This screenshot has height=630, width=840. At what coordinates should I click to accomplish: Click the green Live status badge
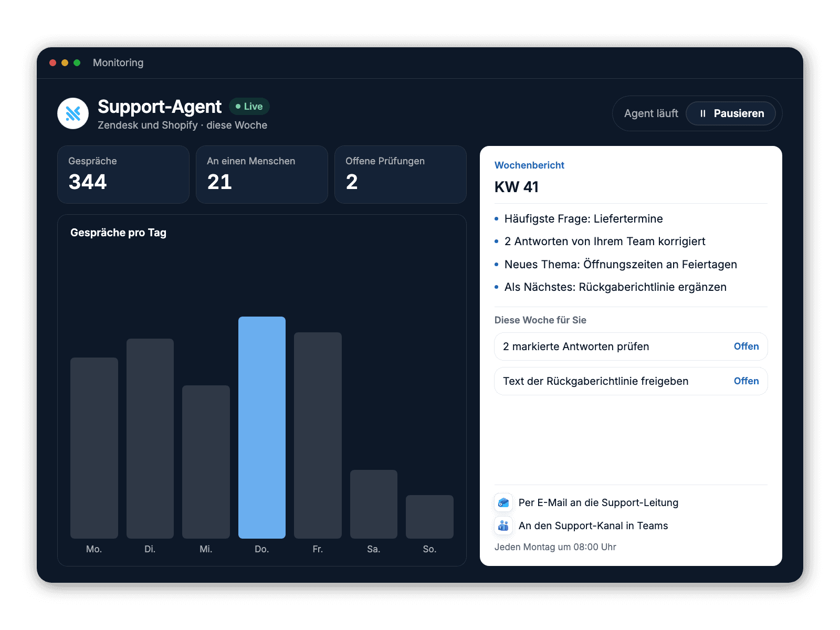(249, 107)
